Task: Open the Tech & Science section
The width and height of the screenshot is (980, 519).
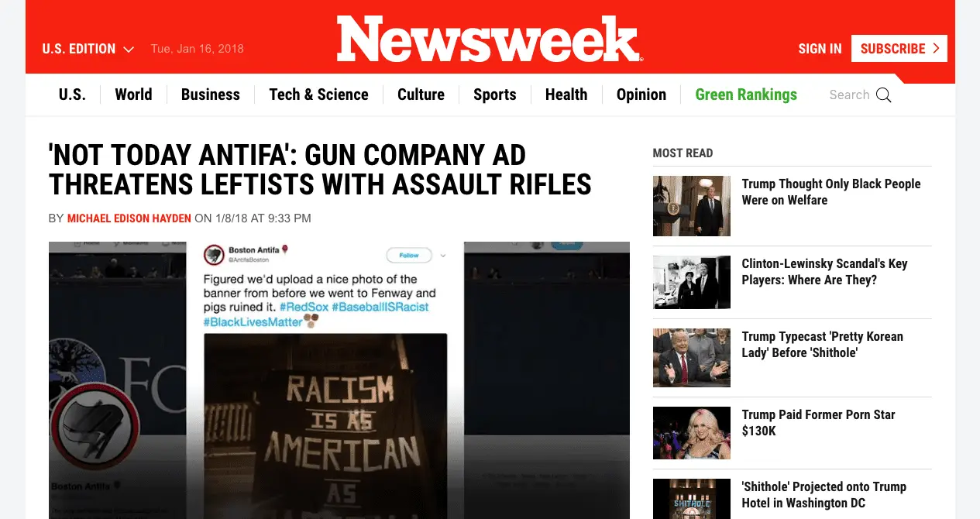Action: click(x=318, y=95)
